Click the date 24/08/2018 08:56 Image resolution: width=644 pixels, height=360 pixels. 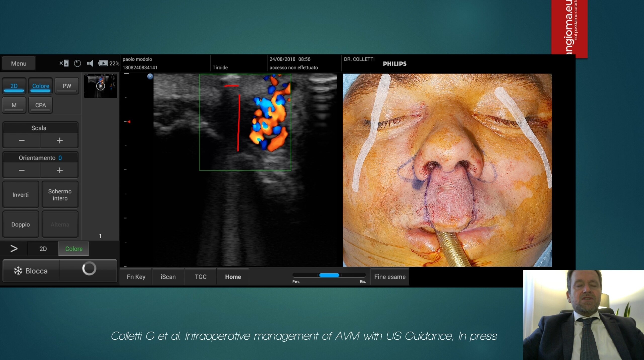(x=290, y=59)
